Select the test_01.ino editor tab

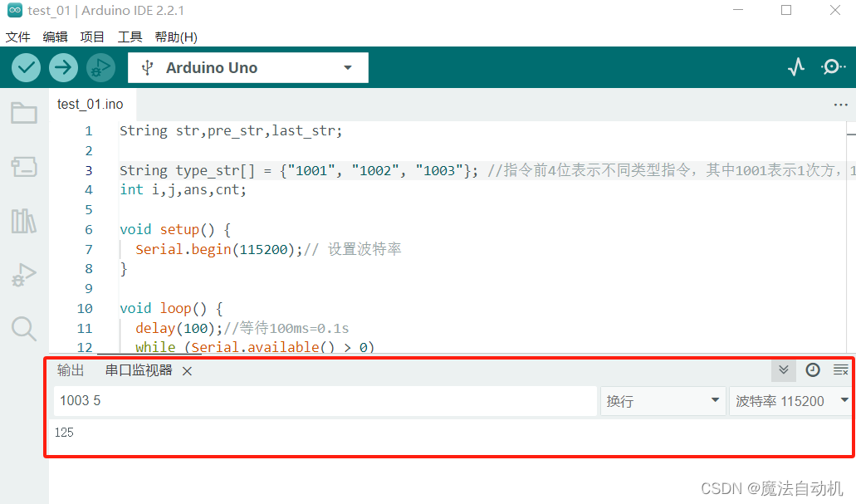[x=90, y=105]
